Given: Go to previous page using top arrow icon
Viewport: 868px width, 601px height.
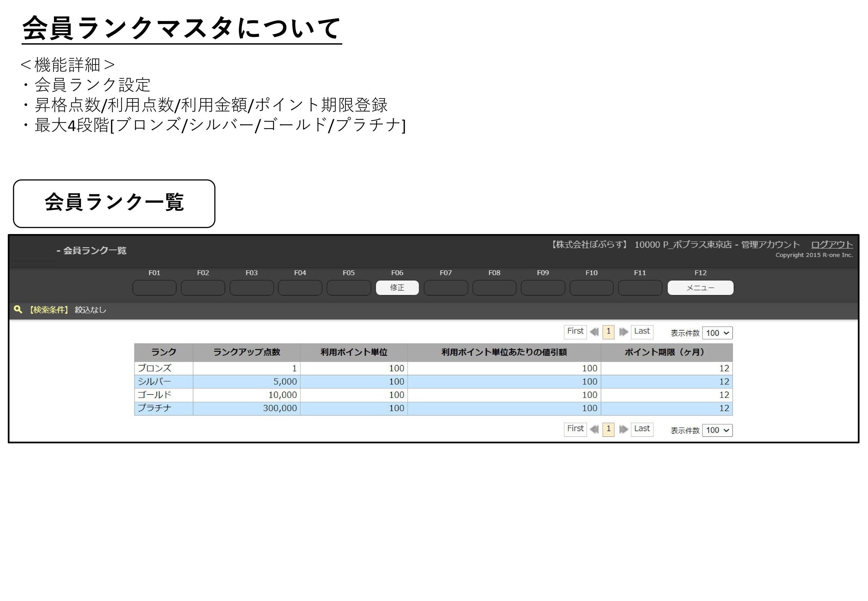Looking at the screenshot, I should (594, 332).
